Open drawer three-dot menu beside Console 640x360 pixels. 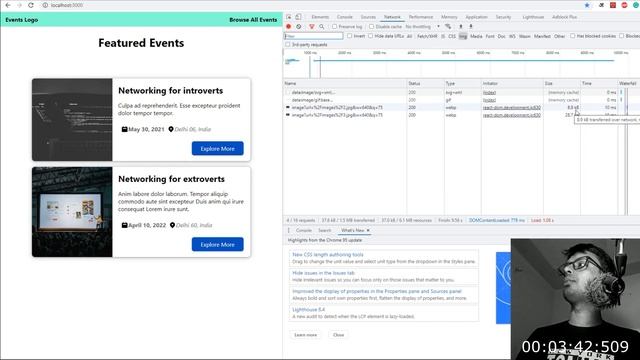pyautogui.click(x=289, y=230)
